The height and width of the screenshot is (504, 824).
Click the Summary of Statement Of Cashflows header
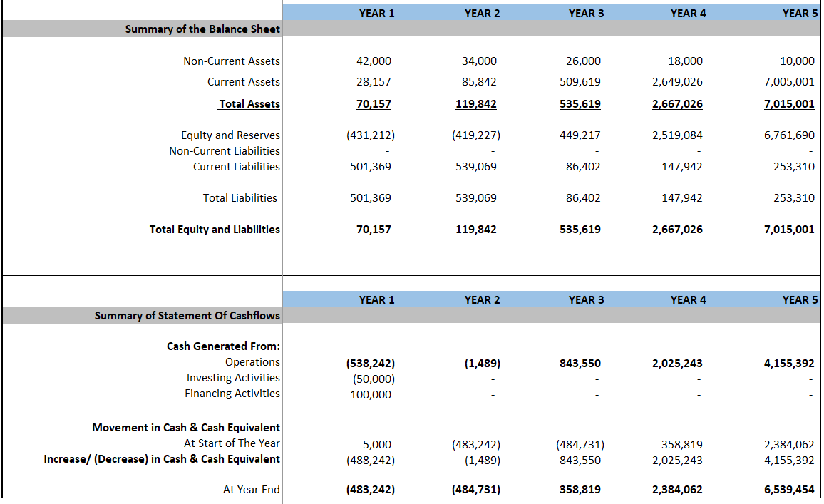(187, 314)
